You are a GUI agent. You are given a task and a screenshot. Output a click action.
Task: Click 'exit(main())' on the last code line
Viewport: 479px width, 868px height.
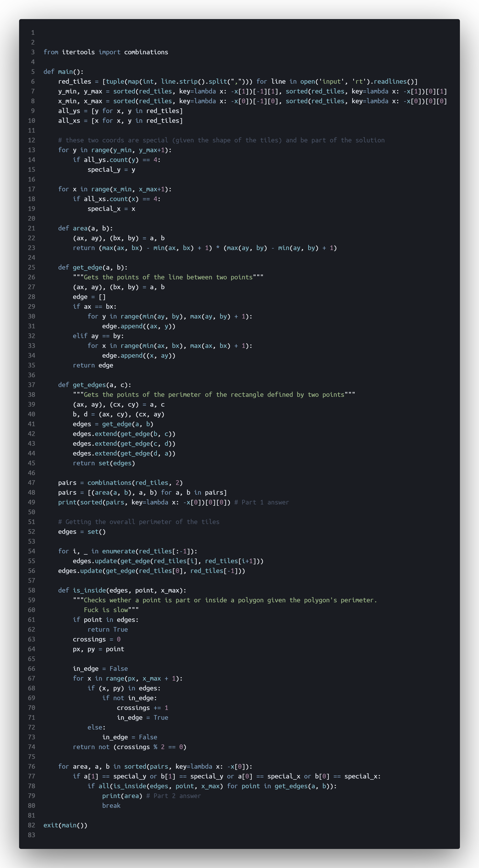tap(65, 825)
